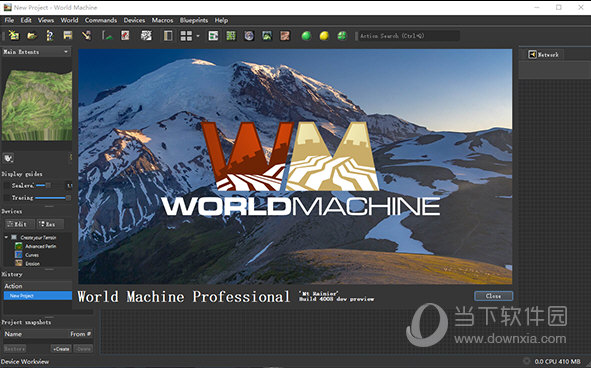This screenshot has width=591, height=368.
Task: Click snapshots 'Name' column header
Action: tap(35, 334)
